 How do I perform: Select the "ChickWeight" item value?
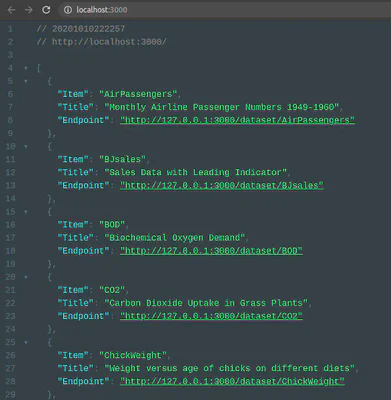click(x=133, y=355)
